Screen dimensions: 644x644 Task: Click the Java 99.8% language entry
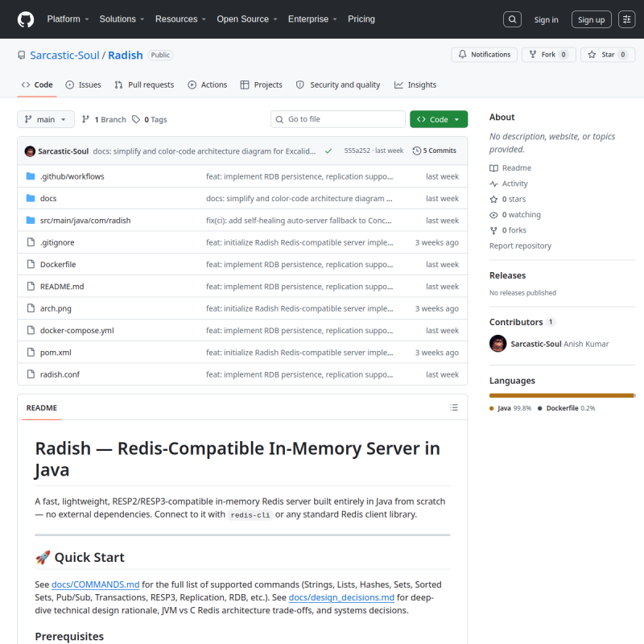[x=510, y=408]
